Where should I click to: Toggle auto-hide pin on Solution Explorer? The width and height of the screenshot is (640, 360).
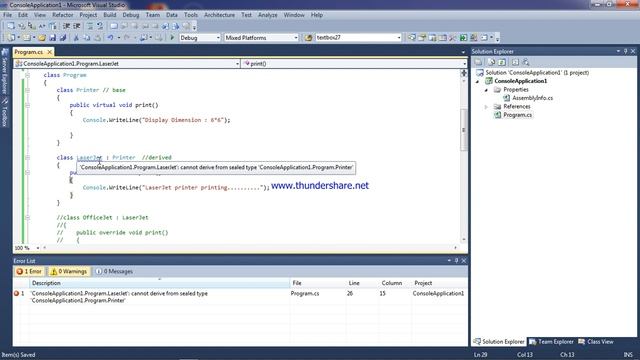[x=625, y=51]
